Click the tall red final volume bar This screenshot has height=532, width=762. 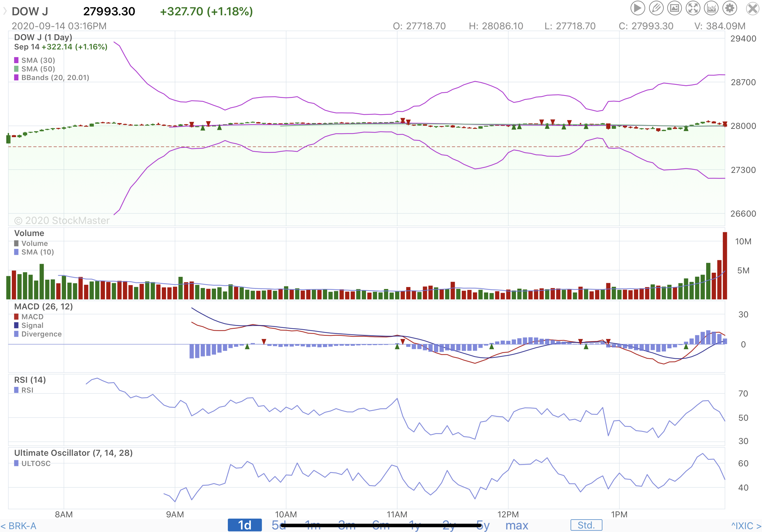(725, 266)
